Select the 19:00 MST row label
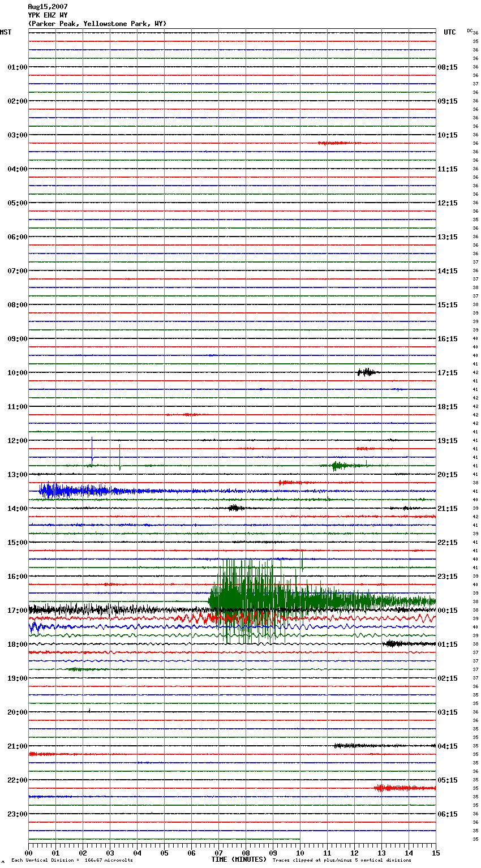Screen dimensions: 481x868 (x=17, y=678)
